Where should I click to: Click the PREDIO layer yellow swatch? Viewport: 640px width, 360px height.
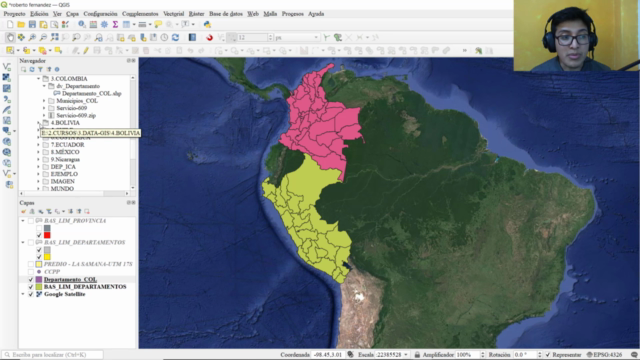pos(39,264)
